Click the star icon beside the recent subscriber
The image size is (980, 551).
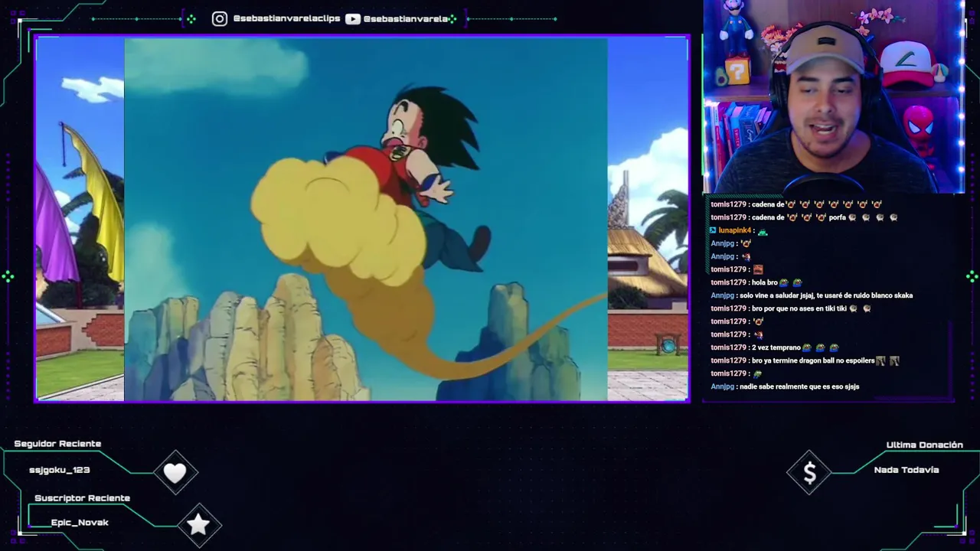click(x=198, y=524)
